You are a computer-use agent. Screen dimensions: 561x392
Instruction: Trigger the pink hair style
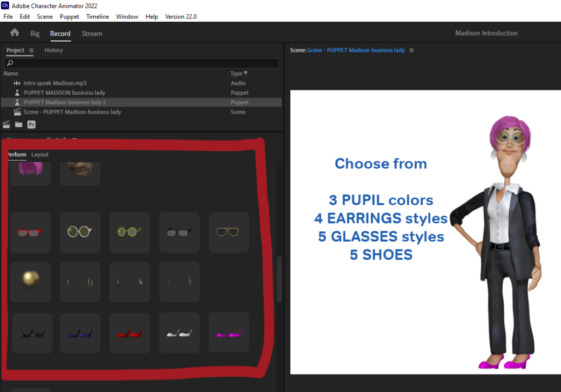[31, 173]
